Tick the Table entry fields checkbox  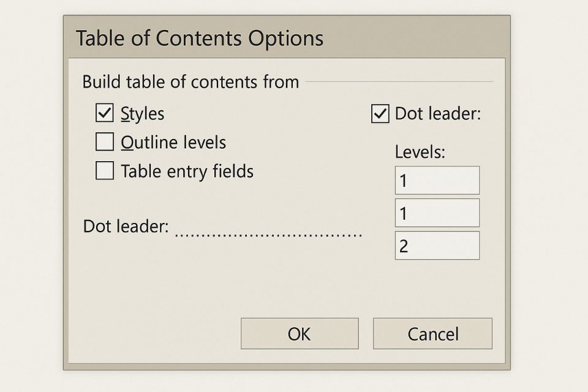[105, 171]
